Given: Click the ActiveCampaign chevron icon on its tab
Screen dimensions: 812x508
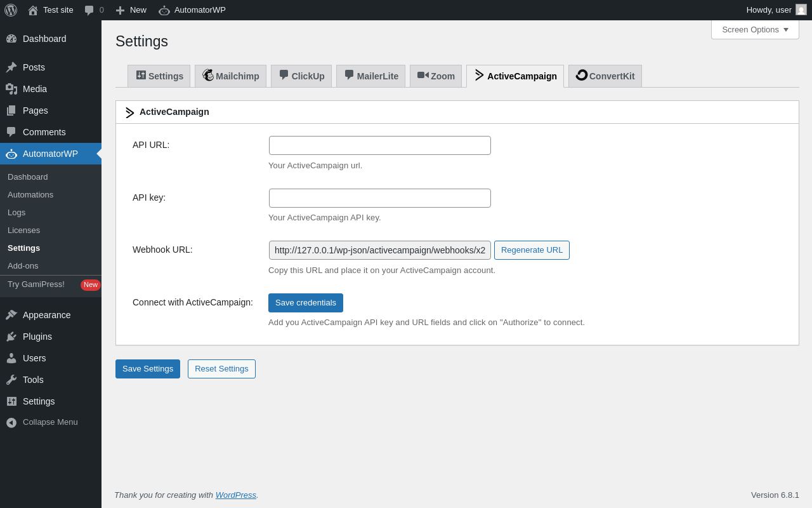Looking at the screenshot, I should pos(480,75).
